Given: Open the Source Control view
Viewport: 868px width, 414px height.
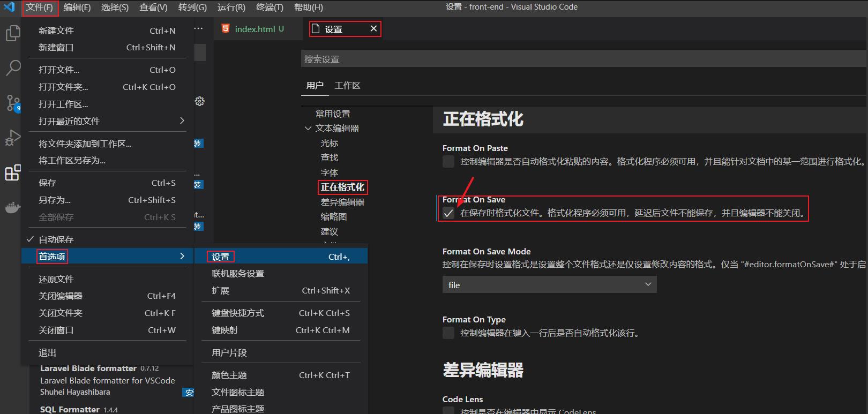Looking at the screenshot, I should (12, 102).
